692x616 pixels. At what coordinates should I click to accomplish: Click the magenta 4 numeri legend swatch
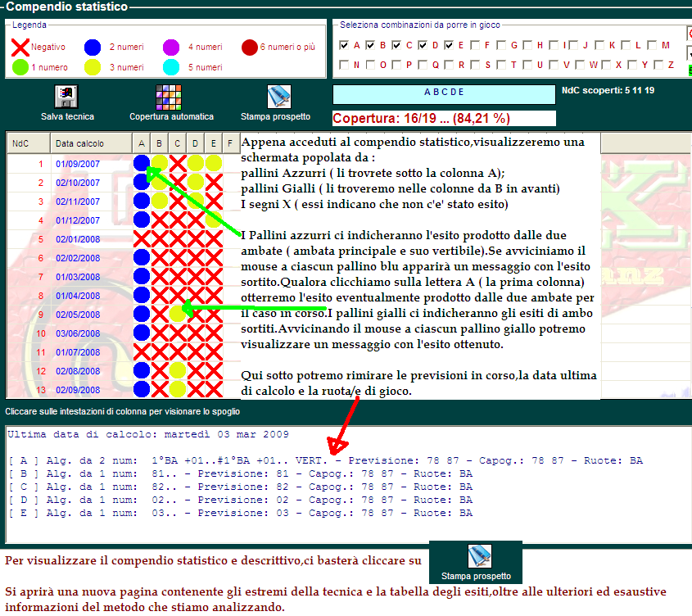coord(171,47)
